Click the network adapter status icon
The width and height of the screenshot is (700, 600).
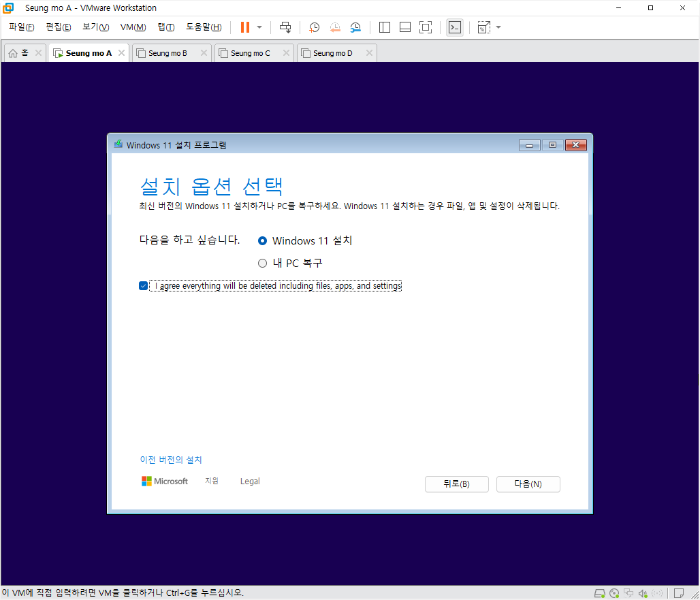point(629,593)
